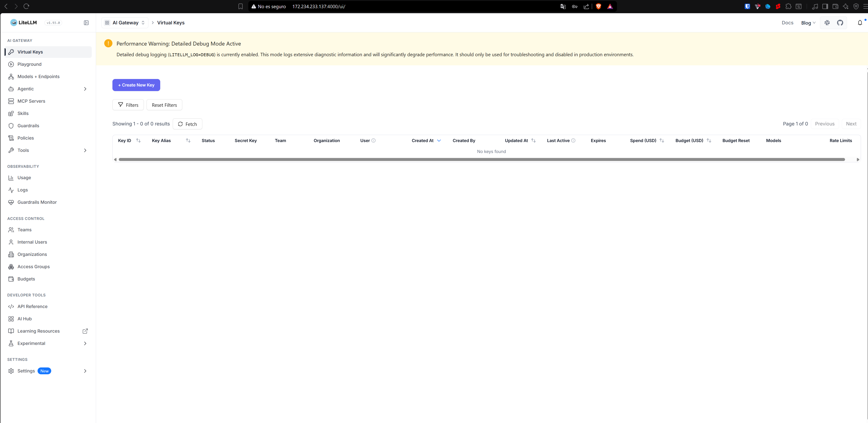Open the browser hamburger menu
868x423 pixels.
click(865, 6)
